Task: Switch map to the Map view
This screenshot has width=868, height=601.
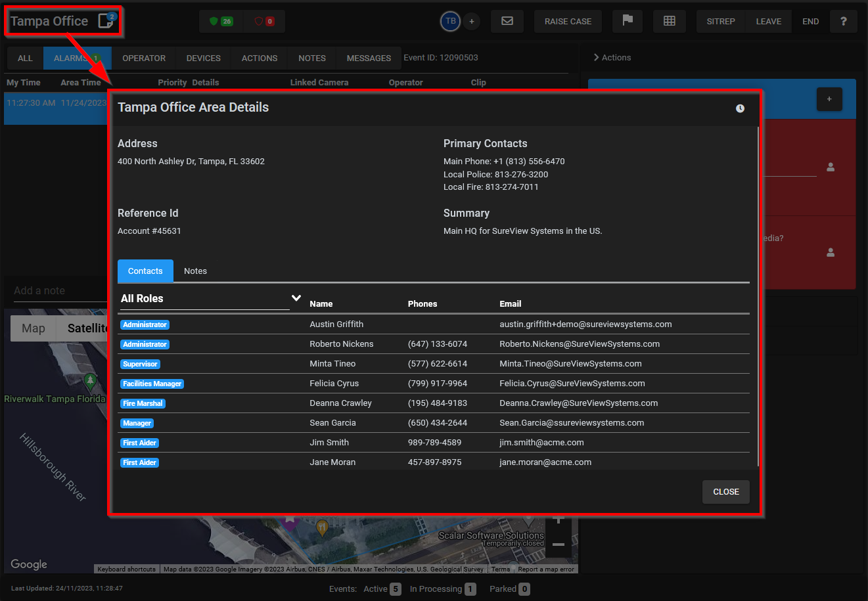Action: pos(34,328)
